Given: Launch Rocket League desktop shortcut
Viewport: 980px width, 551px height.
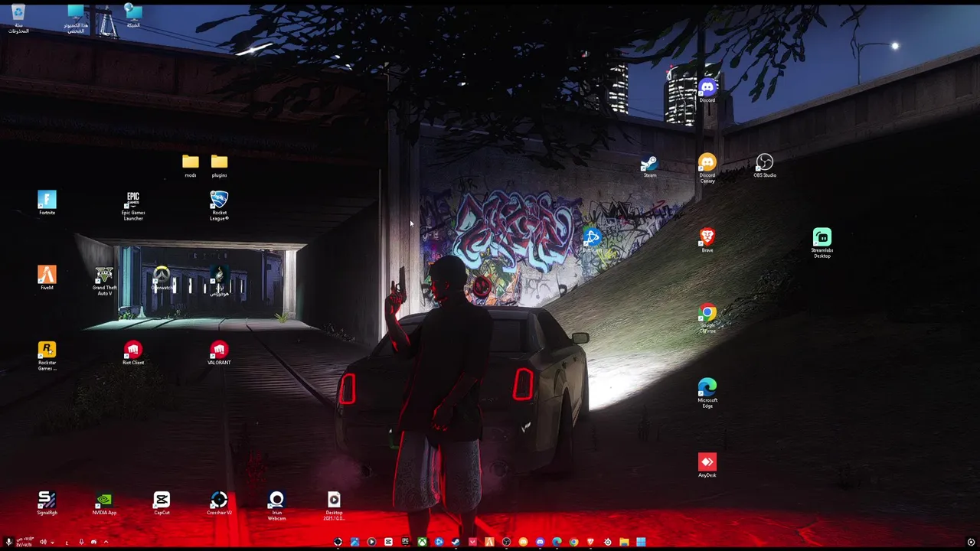Looking at the screenshot, I should (x=219, y=206).
